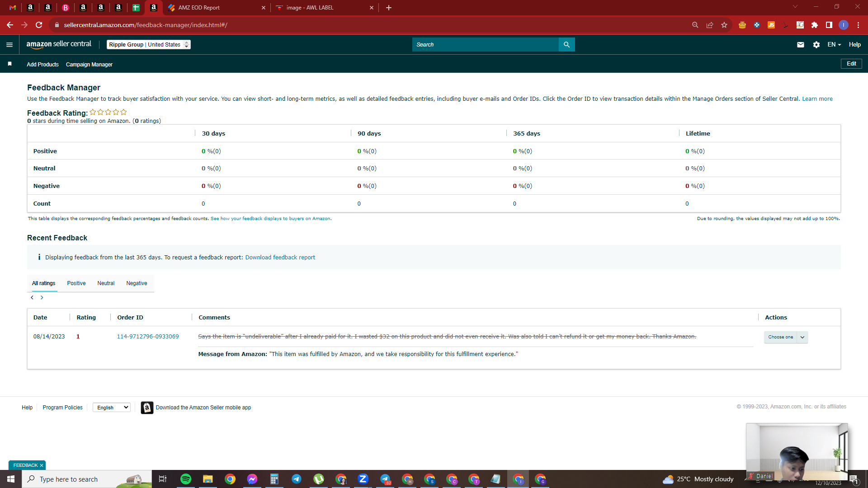Open the browser zoom magnifier icon
This screenshot has height=488, width=868.
[695, 25]
